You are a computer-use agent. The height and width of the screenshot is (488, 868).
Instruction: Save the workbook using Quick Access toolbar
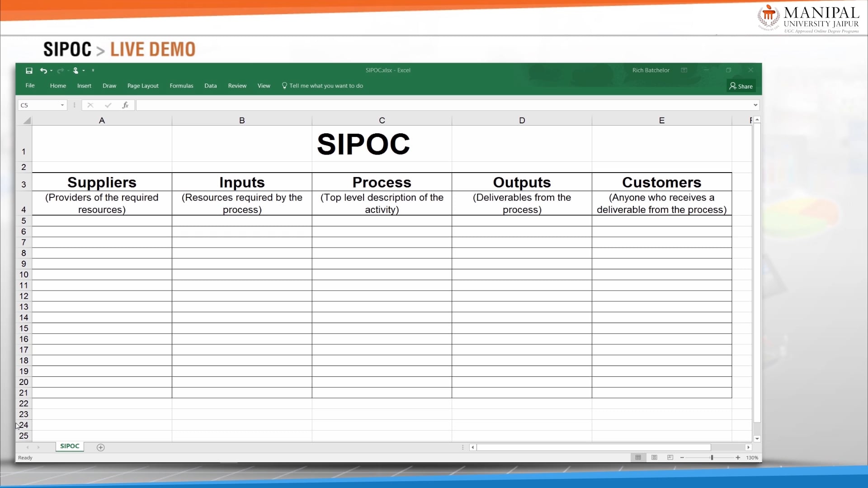tap(29, 70)
